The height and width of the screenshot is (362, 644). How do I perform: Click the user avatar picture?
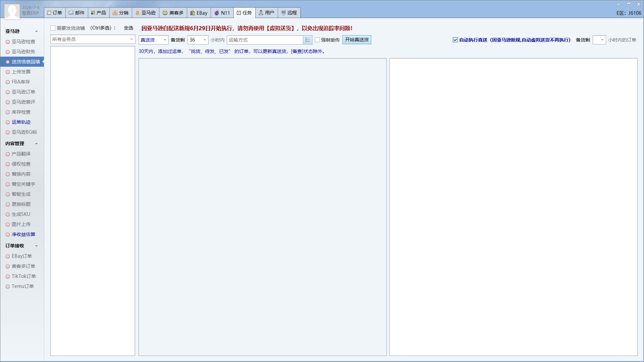point(12,11)
